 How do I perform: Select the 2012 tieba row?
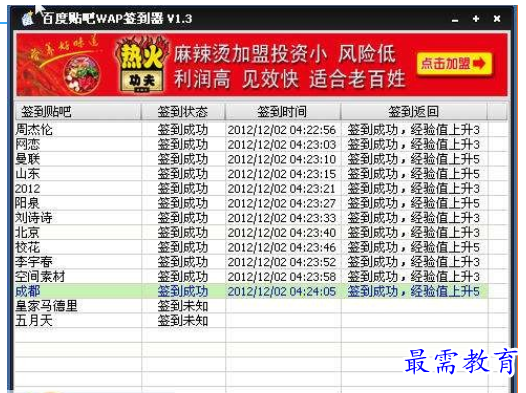(252, 188)
